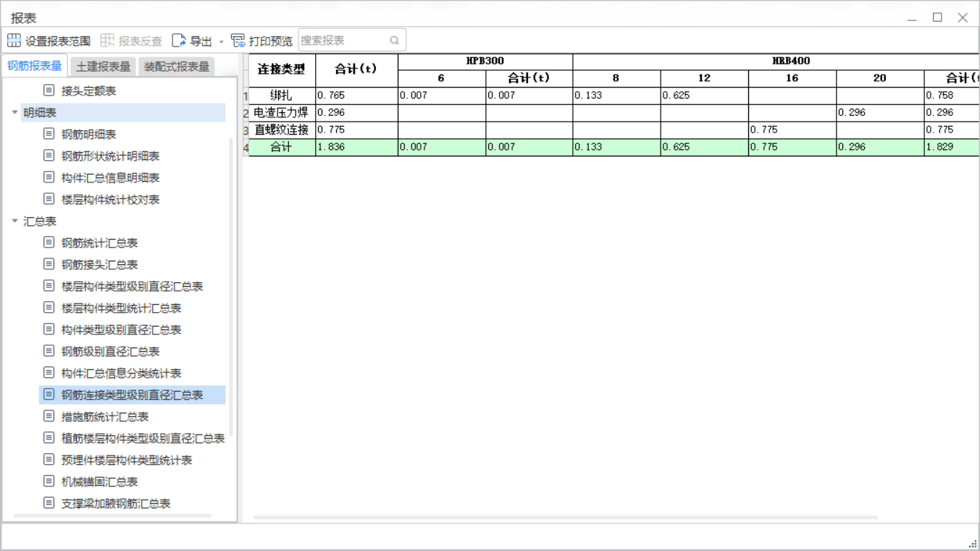Image resolution: width=980 pixels, height=551 pixels.
Task: Select 植筋楼层构件类型级别直径汇总表
Action: tap(143, 439)
